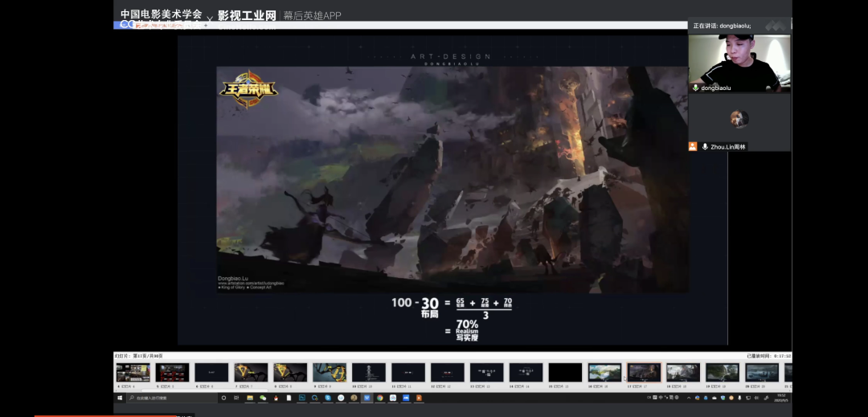Click the 影视工业网 header text

247,15
